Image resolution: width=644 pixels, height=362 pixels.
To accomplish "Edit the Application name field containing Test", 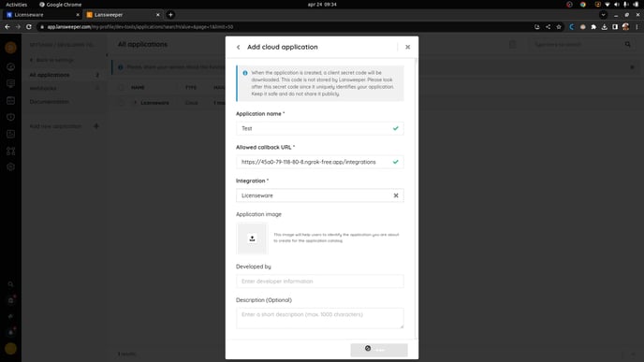I will click(319, 128).
